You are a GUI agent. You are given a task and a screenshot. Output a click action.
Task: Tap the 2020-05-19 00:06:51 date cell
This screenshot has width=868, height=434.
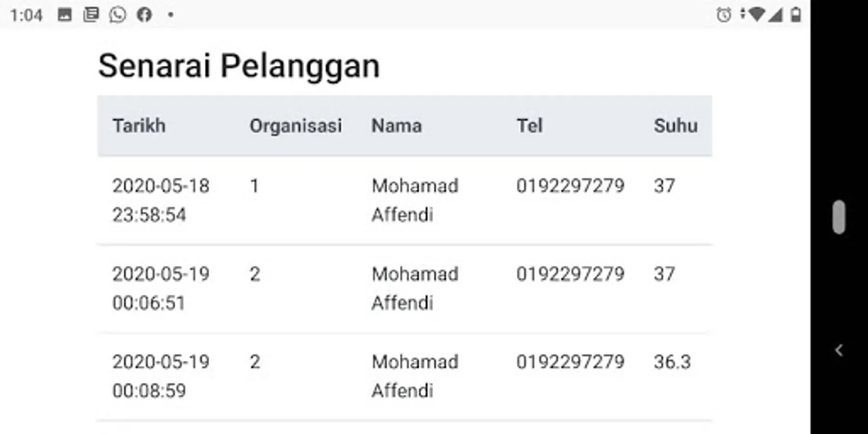click(161, 288)
